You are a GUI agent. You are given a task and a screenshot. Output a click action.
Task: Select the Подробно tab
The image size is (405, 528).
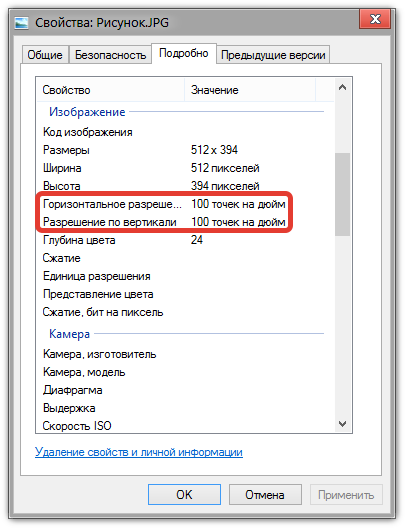183,53
